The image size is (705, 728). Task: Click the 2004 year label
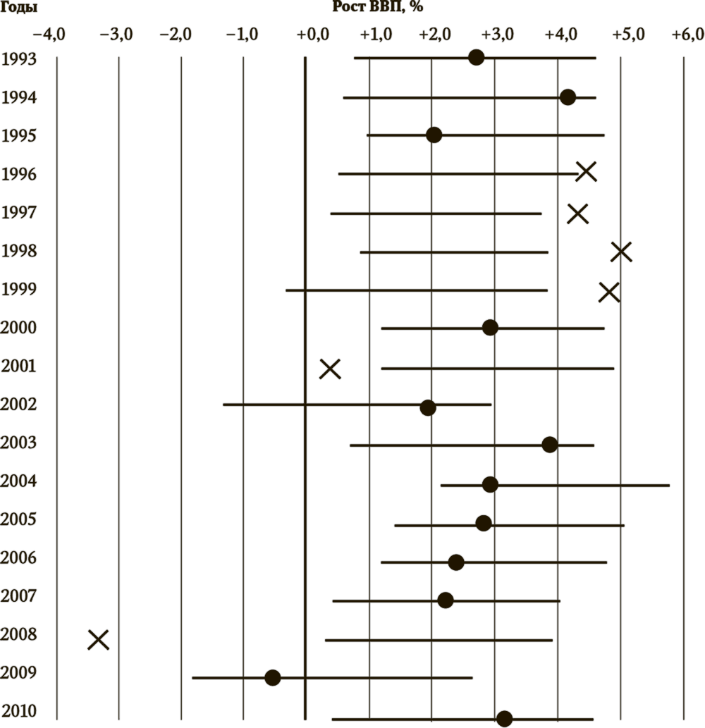(18, 481)
